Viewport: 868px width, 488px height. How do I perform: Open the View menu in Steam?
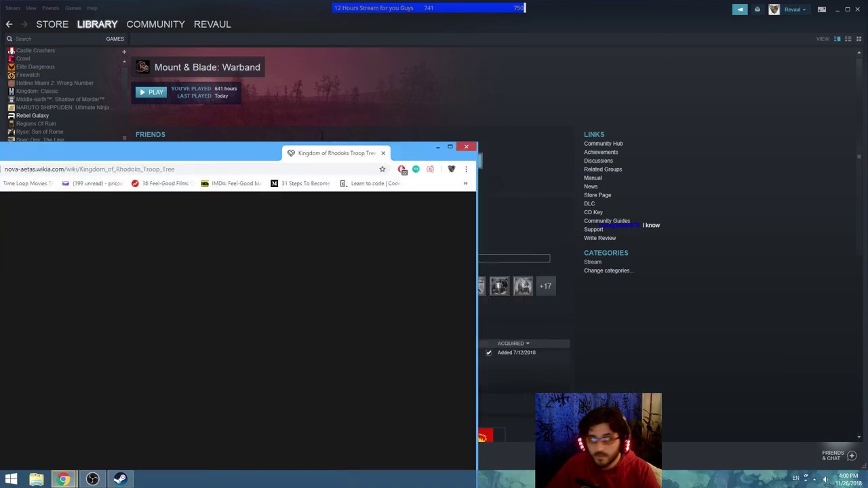(x=31, y=8)
